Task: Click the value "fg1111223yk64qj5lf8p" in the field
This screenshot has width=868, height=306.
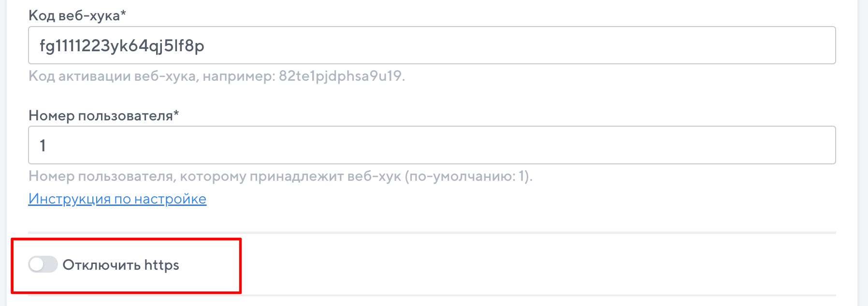Action: point(122,46)
